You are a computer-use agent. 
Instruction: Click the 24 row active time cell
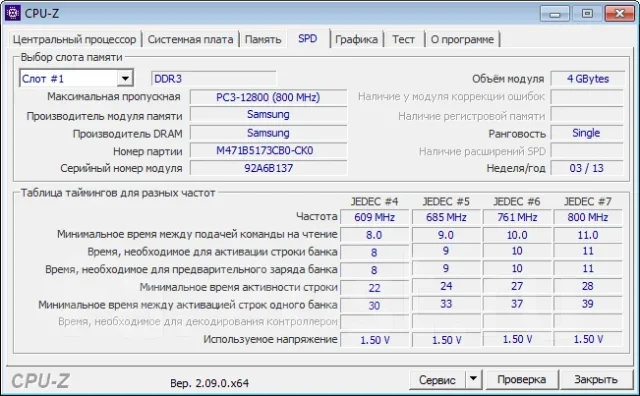click(x=446, y=286)
